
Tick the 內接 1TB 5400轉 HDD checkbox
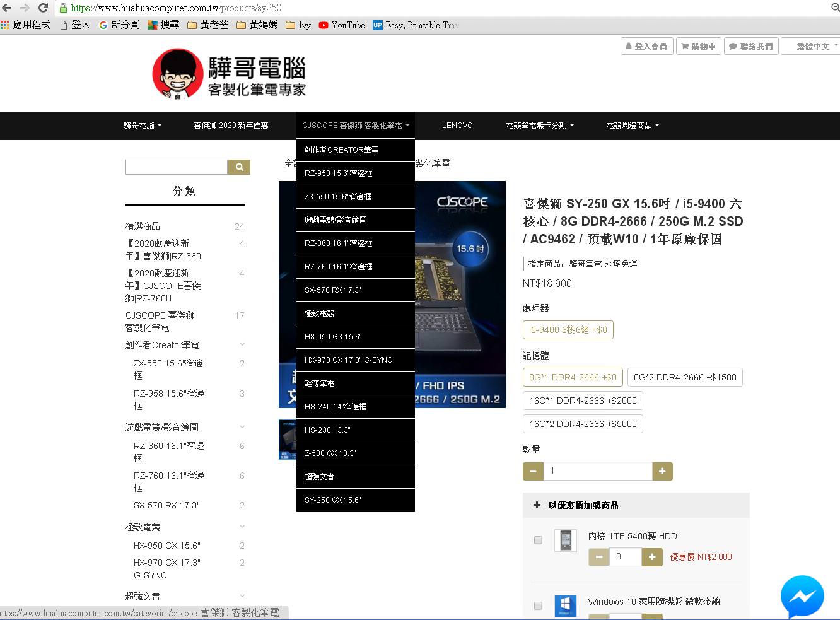click(x=538, y=540)
